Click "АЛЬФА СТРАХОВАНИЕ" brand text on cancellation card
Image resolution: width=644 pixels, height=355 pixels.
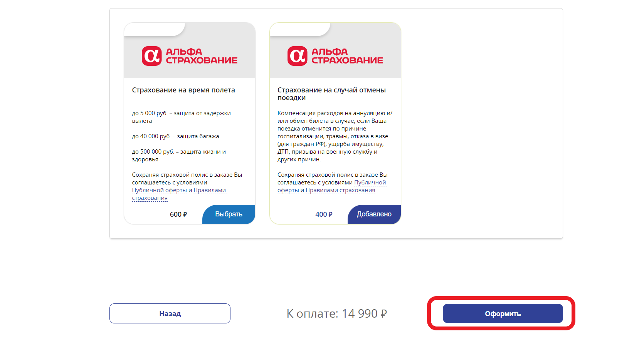[x=347, y=56]
